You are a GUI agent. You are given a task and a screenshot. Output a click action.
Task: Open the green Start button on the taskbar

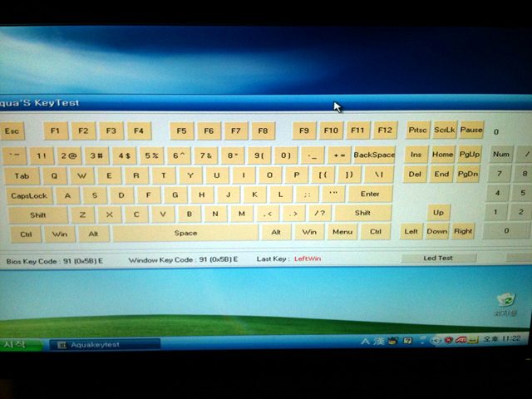pos(21,345)
